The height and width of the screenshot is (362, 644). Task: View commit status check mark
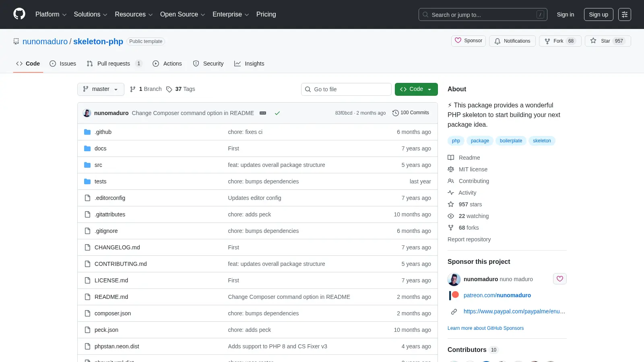277,113
